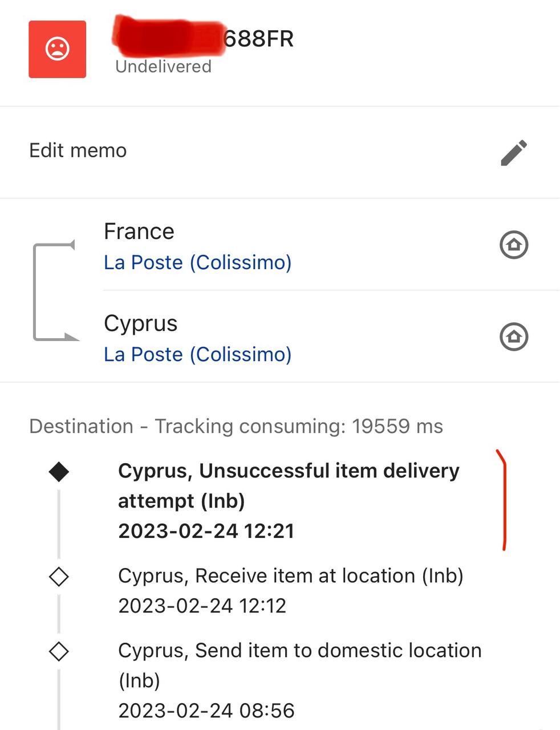Tap the Edit memo label
Image resolution: width=560 pixels, height=730 pixels.
coord(78,151)
